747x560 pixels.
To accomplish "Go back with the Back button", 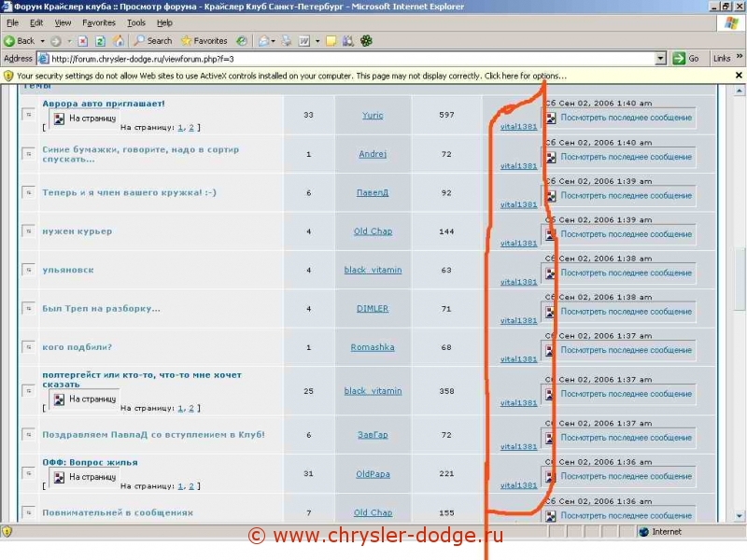I will coord(19,41).
